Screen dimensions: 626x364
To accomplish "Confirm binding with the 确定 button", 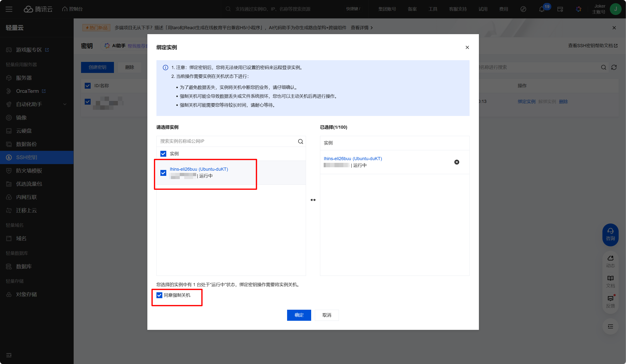I will coord(299,315).
